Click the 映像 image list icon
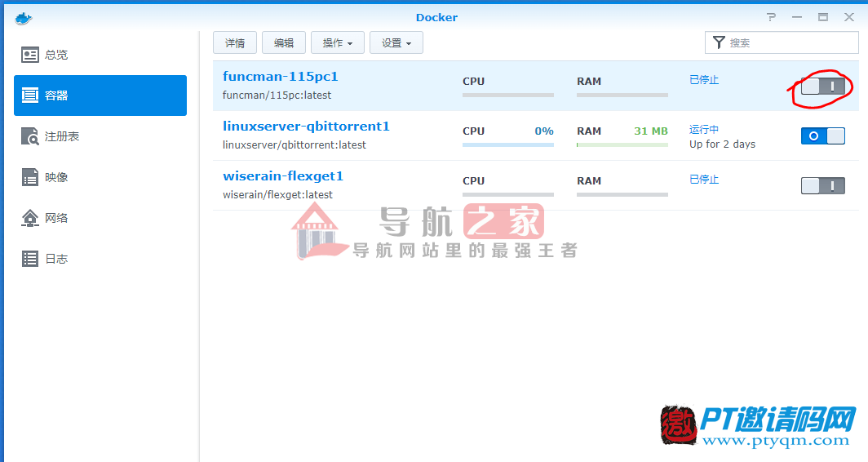Image resolution: width=868 pixels, height=462 pixels. pos(30,177)
